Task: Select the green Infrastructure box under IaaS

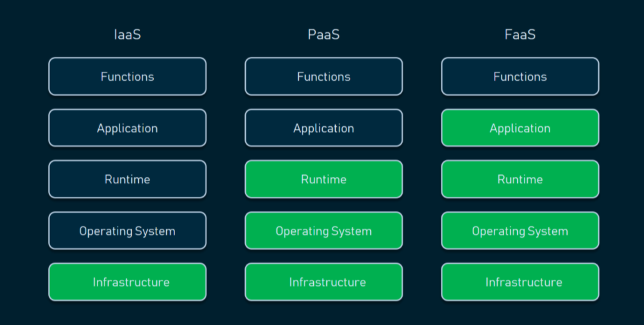Action: click(x=128, y=282)
